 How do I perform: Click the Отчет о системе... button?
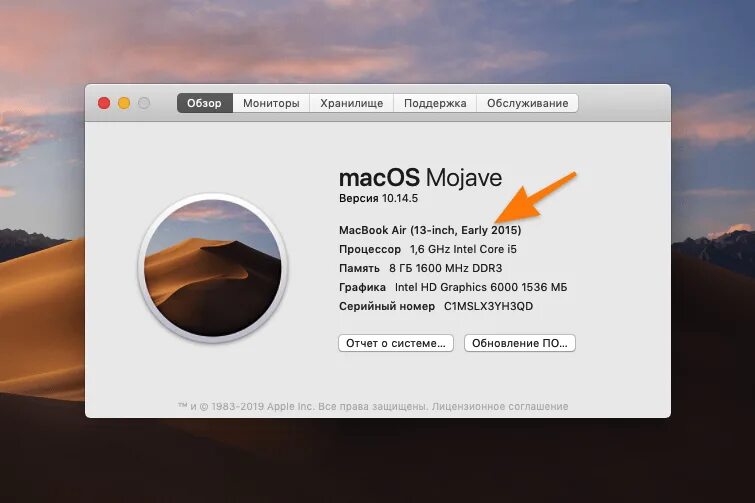point(396,343)
